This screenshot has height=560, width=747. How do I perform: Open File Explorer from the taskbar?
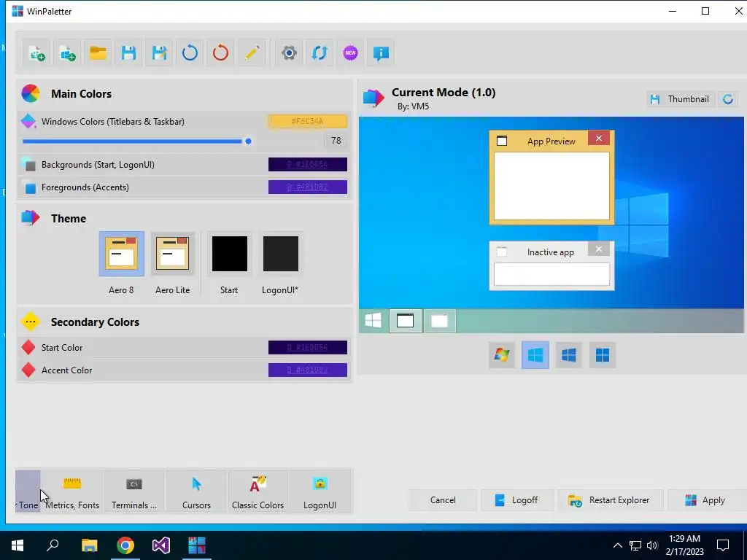[89, 545]
